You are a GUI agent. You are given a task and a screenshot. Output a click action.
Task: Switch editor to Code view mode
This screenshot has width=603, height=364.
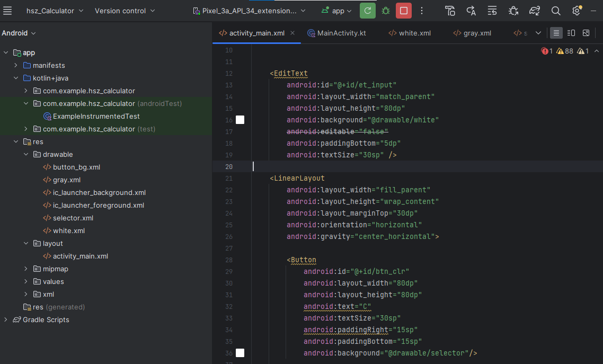(x=556, y=33)
